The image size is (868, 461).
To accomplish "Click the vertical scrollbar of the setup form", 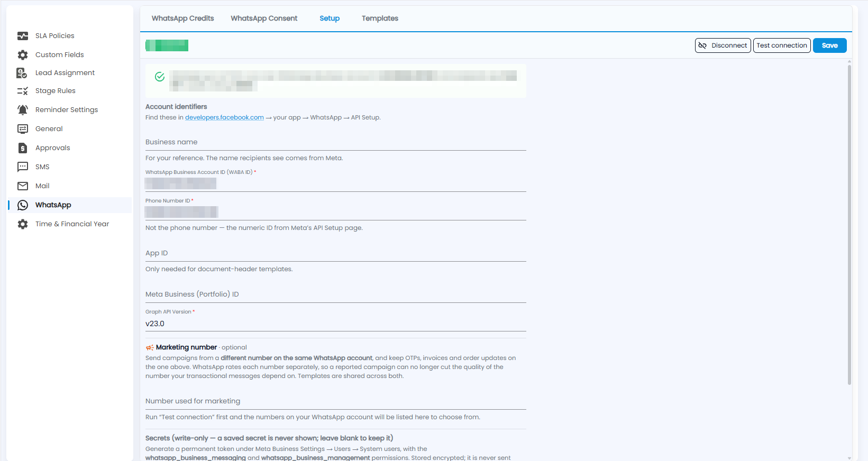I will point(849,225).
